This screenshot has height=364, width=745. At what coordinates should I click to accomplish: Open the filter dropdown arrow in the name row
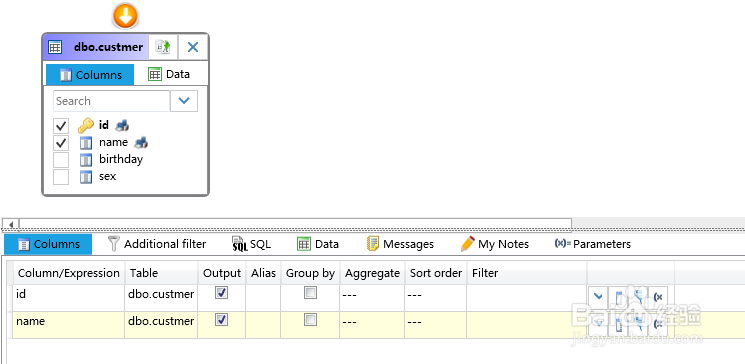598,324
